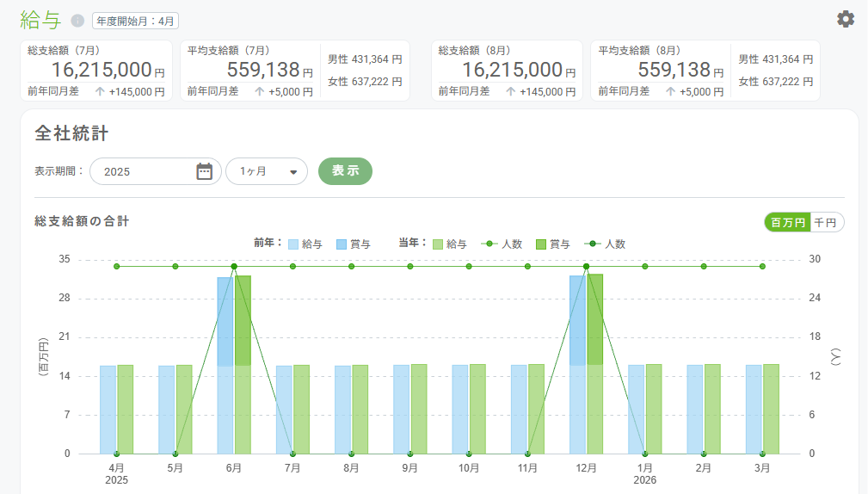Click the 総支給額（7月）card

pos(96,71)
